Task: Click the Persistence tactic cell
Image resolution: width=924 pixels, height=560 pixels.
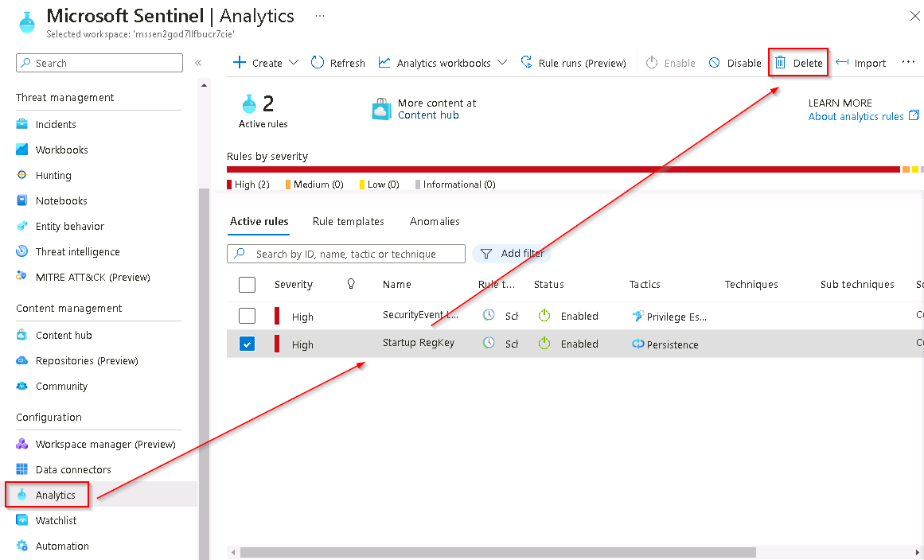Action: click(x=665, y=344)
